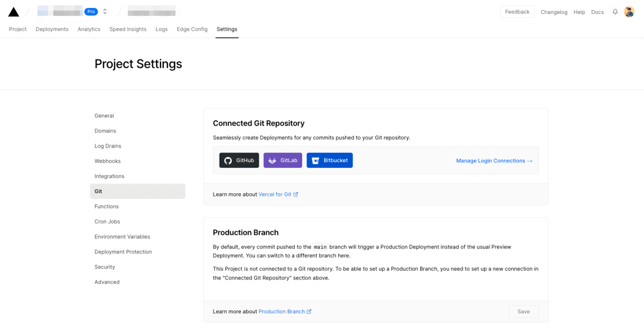Switch to the Deployments tab
This screenshot has height=330, width=644.
(x=52, y=29)
